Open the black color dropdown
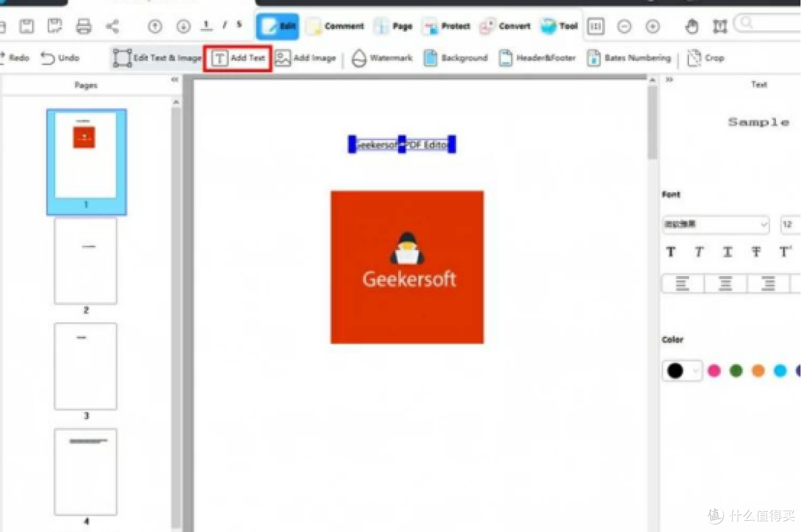This screenshot has height=532, width=802. [682, 370]
